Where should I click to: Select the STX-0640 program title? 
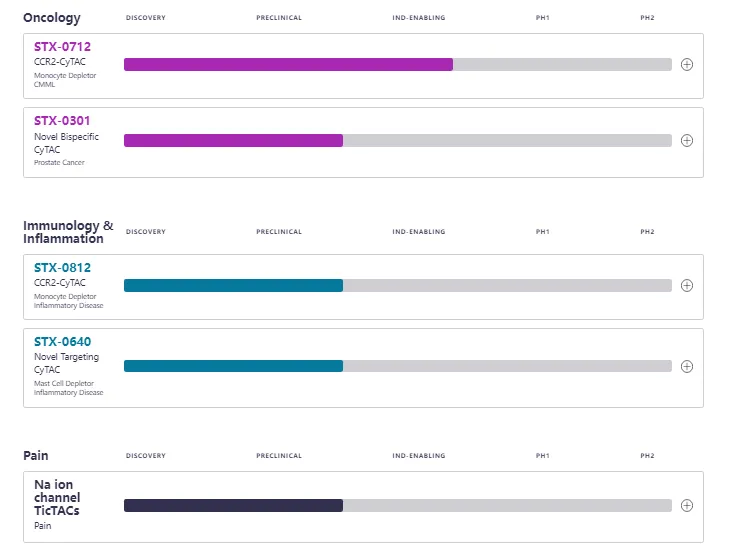coord(62,342)
